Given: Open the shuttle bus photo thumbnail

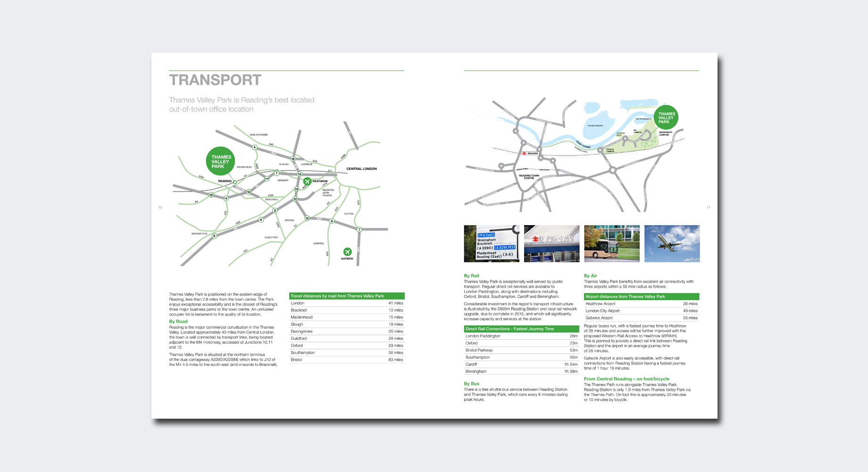Looking at the screenshot, I should click(612, 244).
